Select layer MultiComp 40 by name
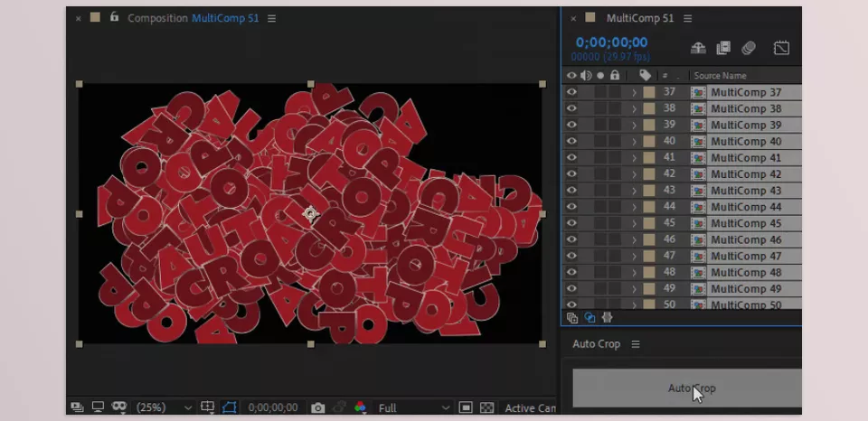The image size is (868, 421). click(746, 142)
